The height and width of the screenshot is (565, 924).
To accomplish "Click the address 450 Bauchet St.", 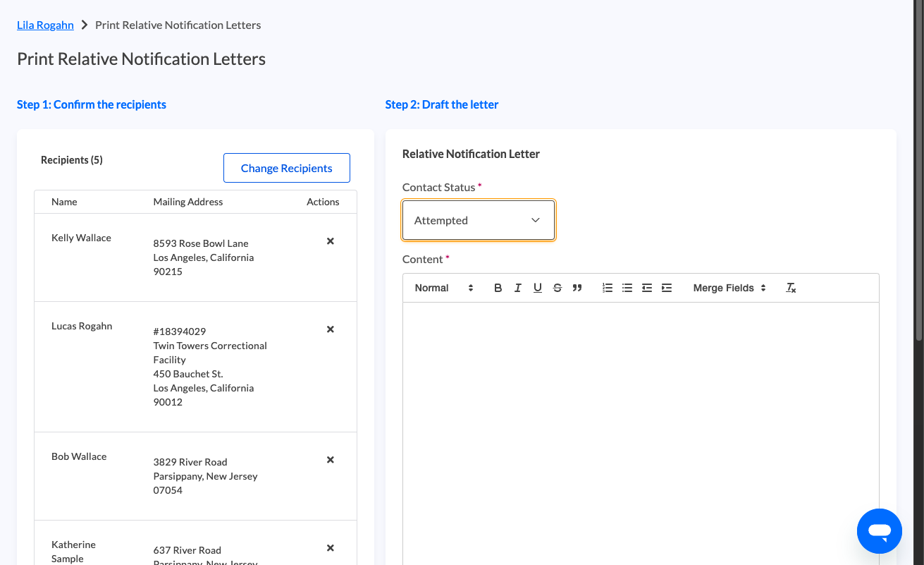I will [188, 374].
